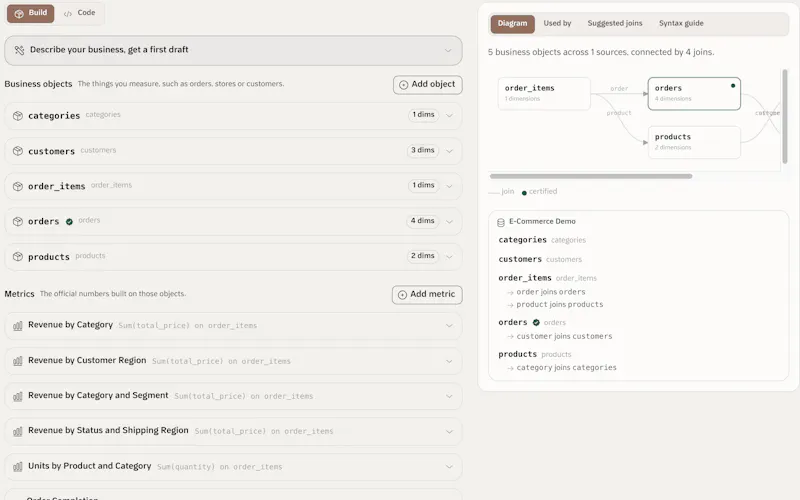Image resolution: width=800 pixels, height=500 pixels.
Task: Click arrow icon before 'product joins products'
Action: tap(510, 305)
